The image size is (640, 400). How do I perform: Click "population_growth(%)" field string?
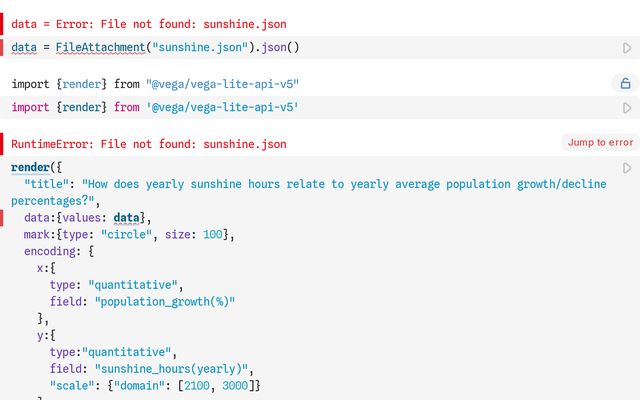pos(165,302)
